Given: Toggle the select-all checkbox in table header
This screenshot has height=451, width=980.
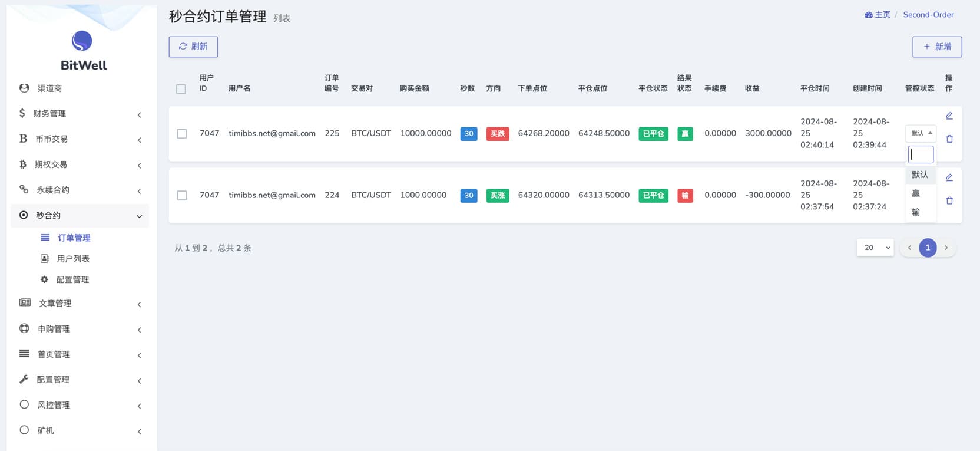Looking at the screenshot, I should coord(181,89).
